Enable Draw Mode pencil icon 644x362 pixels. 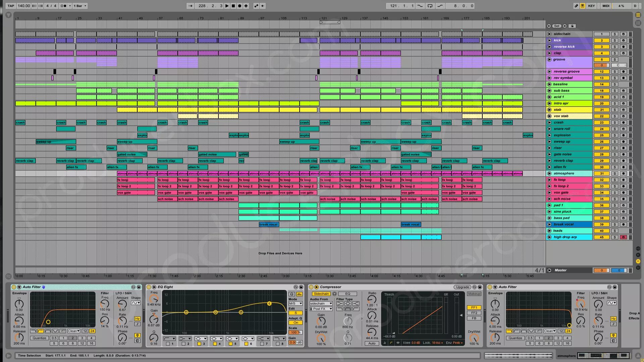pyautogui.click(x=576, y=6)
